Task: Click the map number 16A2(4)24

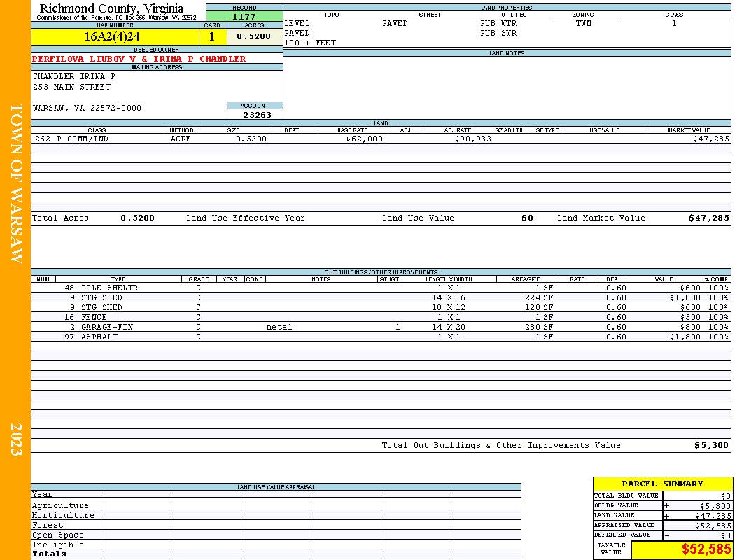Action: (x=111, y=36)
